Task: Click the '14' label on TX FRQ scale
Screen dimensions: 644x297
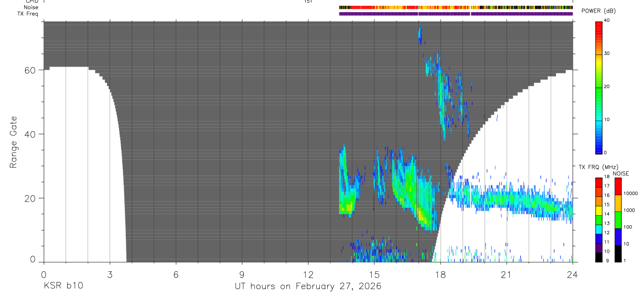Action: [608, 214]
